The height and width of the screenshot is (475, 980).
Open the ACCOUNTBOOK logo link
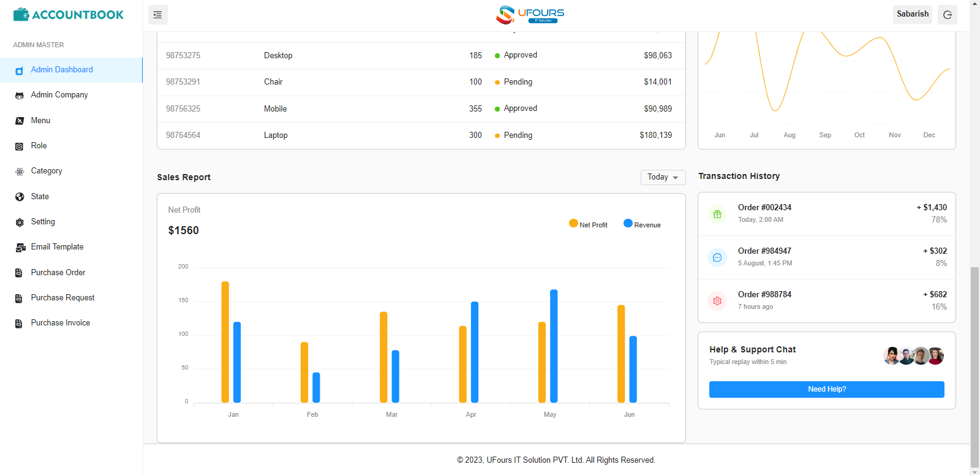tap(69, 15)
